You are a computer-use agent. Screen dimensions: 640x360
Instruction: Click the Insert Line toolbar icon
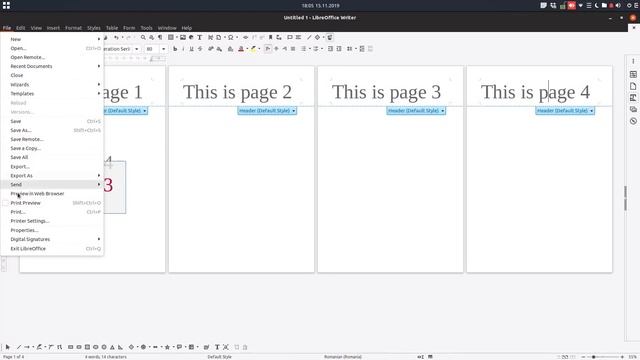click(309, 37)
